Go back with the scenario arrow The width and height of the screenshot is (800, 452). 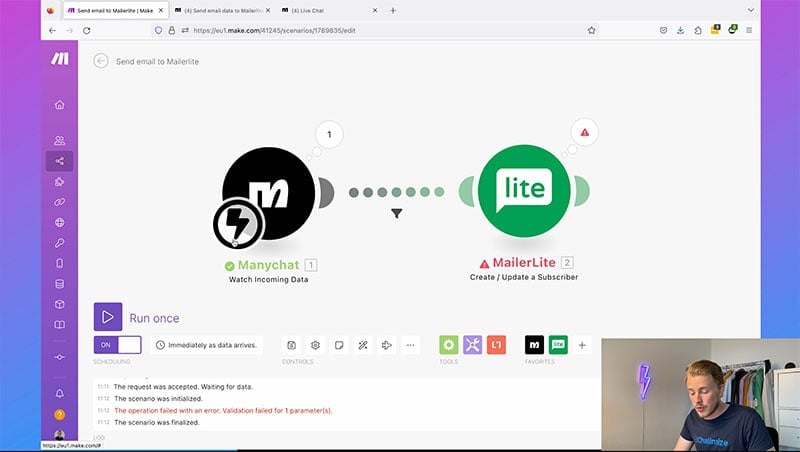click(x=101, y=61)
